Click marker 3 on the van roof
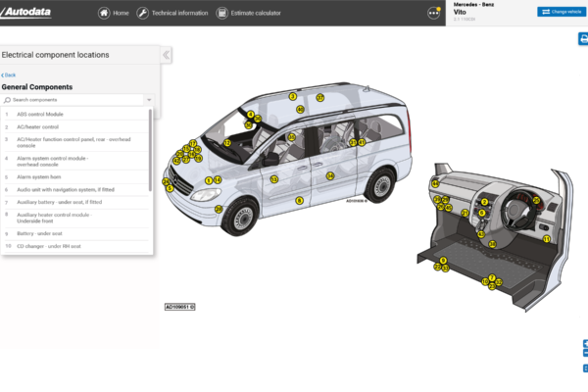This screenshot has height=392, width=588. point(292,96)
